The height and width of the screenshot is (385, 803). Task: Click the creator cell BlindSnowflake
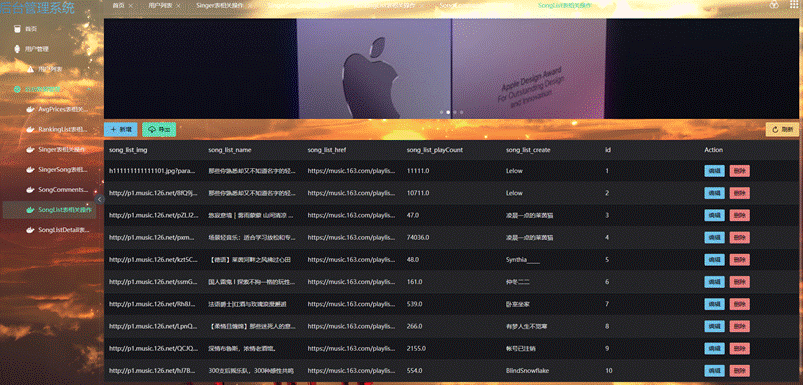coord(527,371)
